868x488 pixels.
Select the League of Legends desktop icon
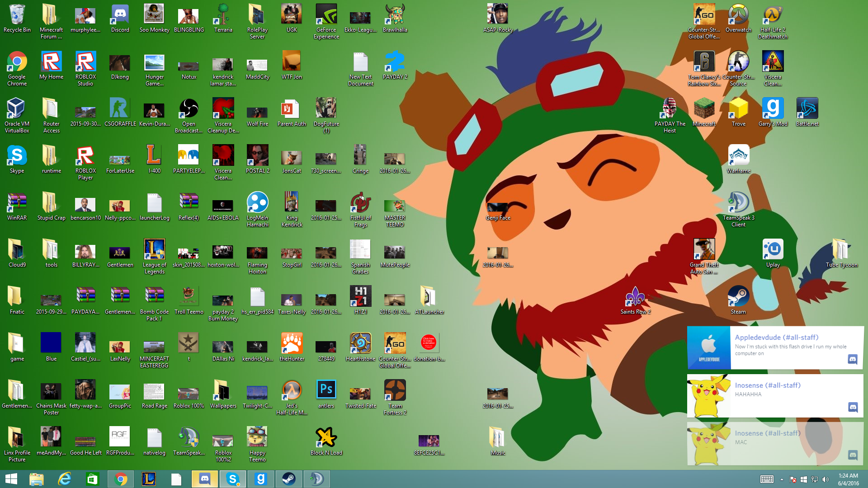tap(154, 257)
